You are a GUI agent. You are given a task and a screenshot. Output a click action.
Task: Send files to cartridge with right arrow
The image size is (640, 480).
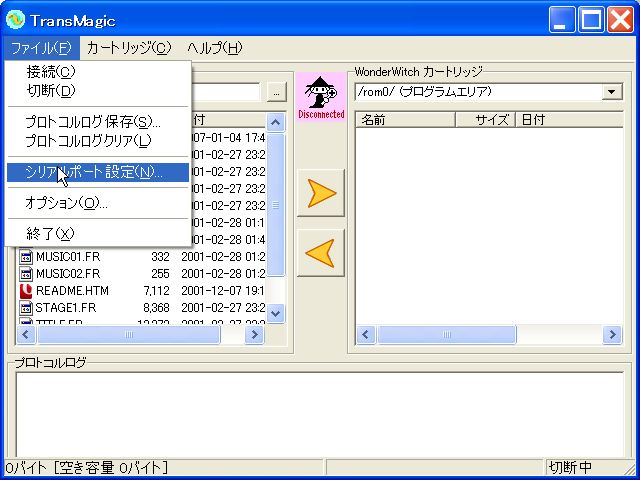click(321, 193)
